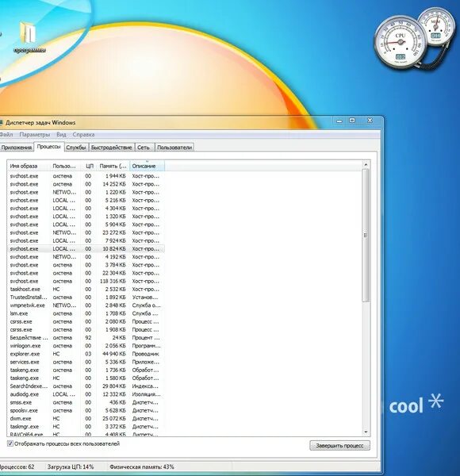Select csrss.exe row with 2 080 КБ
This screenshot has width=460, height=476.
point(86,321)
